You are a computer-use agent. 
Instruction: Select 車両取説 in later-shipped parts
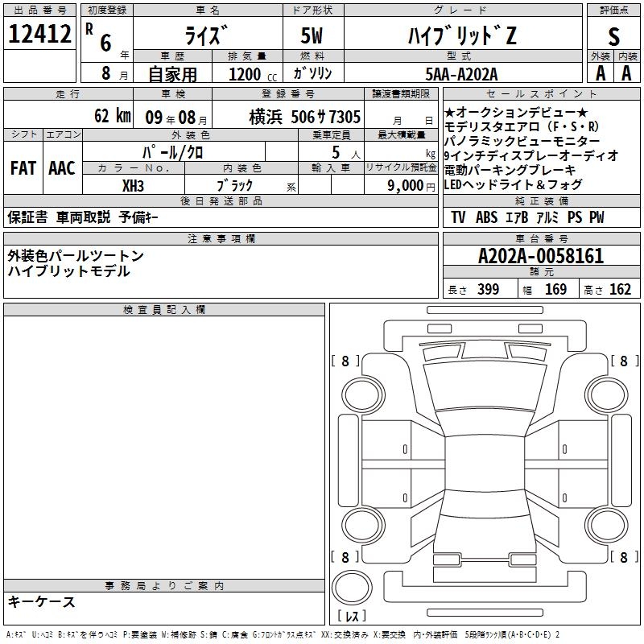click(x=84, y=217)
